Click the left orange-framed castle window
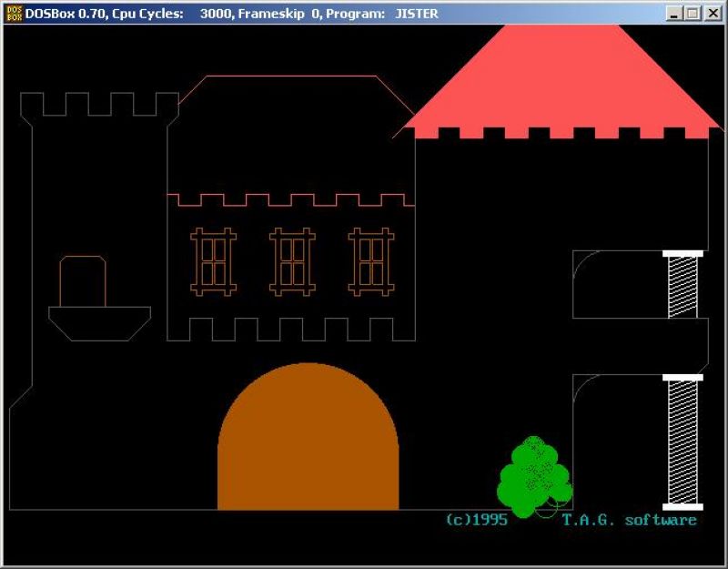Viewport: 728px width, 569px height. point(214,262)
